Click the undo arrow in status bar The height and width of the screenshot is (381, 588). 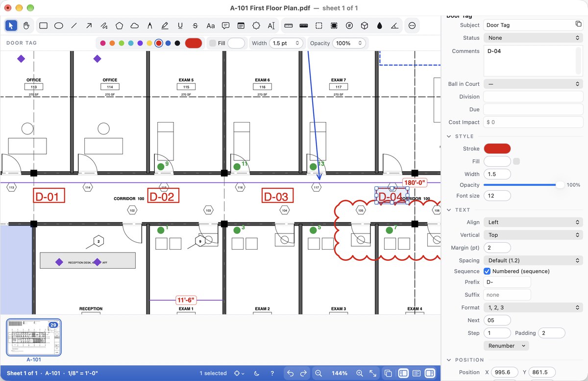(x=291, y=373)
